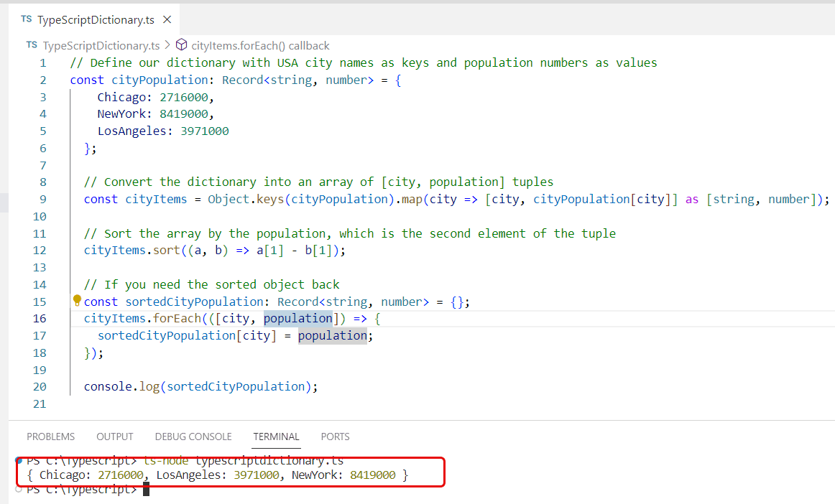Image resolution: width=835 pixels, height=504 pixels.
Task: Click highlighted 'population' on line 17
Action: pyautogui.click(x=332, y=335)
